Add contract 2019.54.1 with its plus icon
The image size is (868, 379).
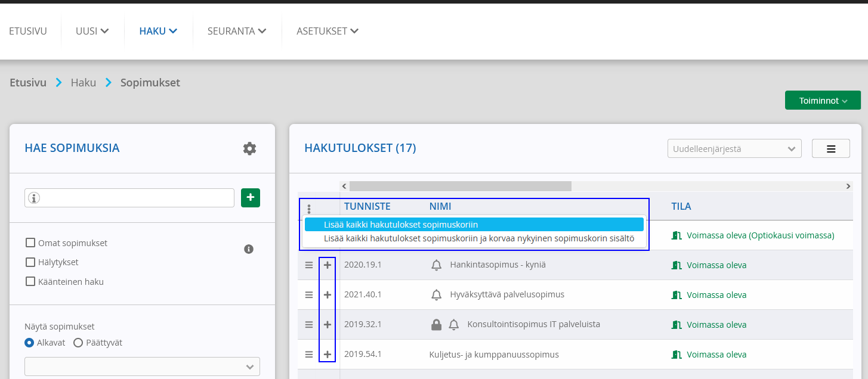click(328, 355)
